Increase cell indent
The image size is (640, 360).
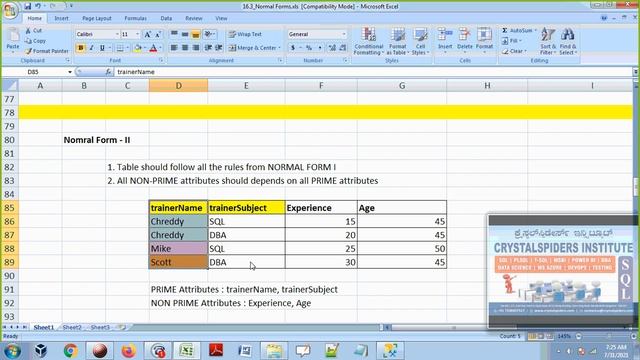(219, 48)
